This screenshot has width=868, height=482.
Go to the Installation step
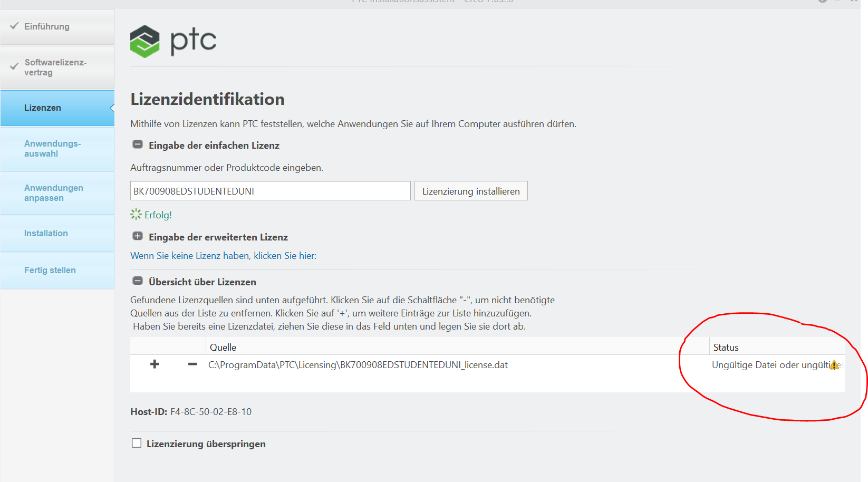(46, 233)
